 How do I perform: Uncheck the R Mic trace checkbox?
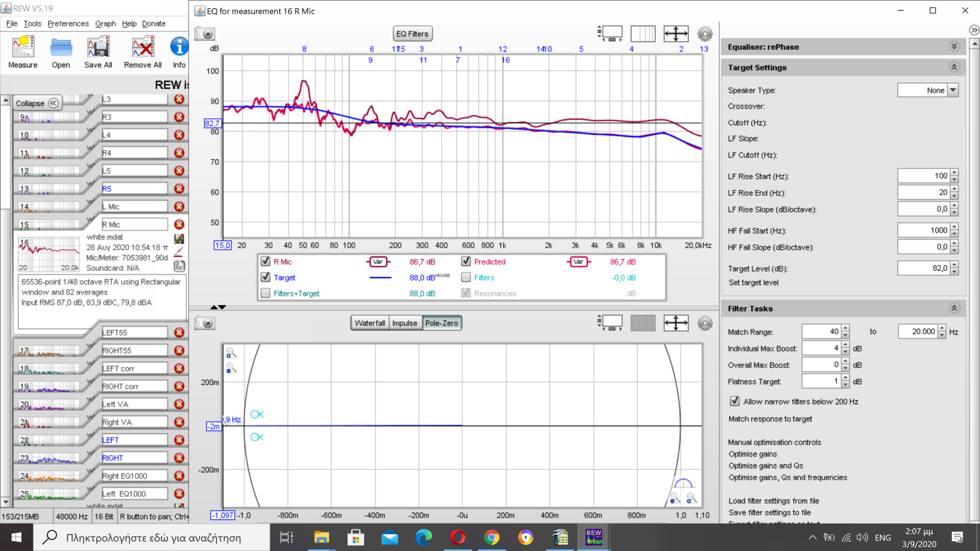click(265, 261)
